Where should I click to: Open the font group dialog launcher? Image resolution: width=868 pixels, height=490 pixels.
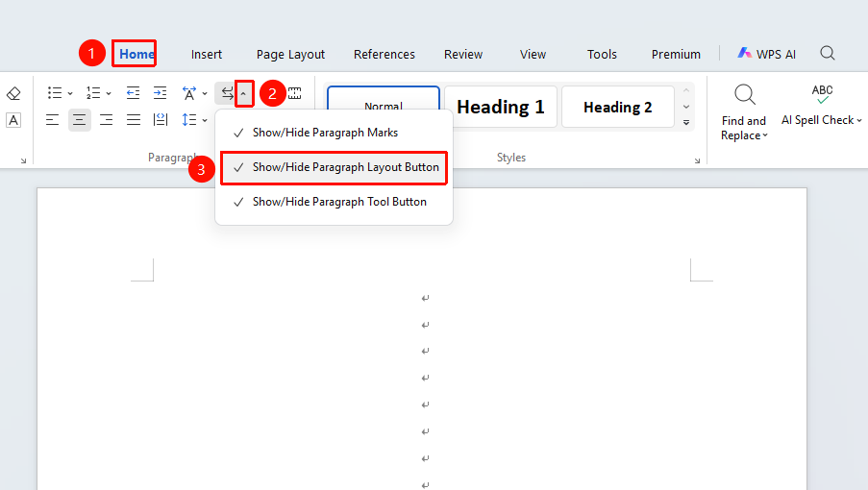(x=23, y=161)
